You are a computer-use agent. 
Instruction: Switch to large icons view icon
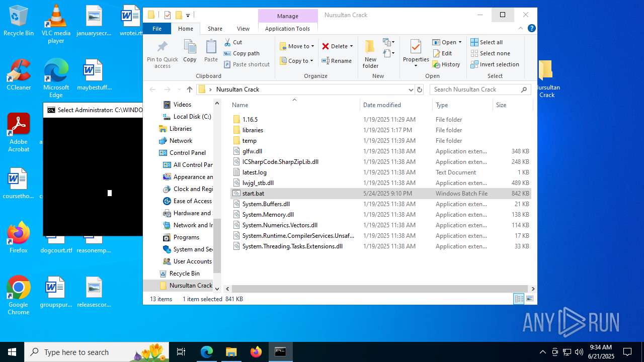coord(529,299)
